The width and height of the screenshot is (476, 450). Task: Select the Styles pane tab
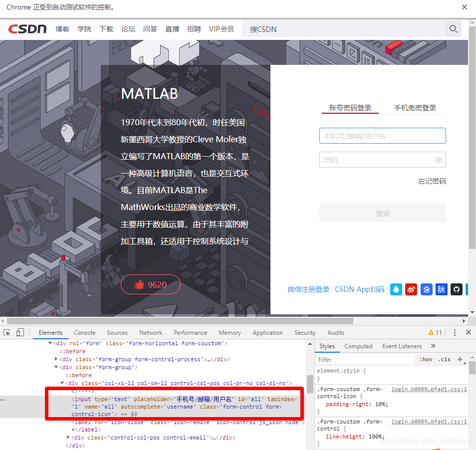[327, 346]
